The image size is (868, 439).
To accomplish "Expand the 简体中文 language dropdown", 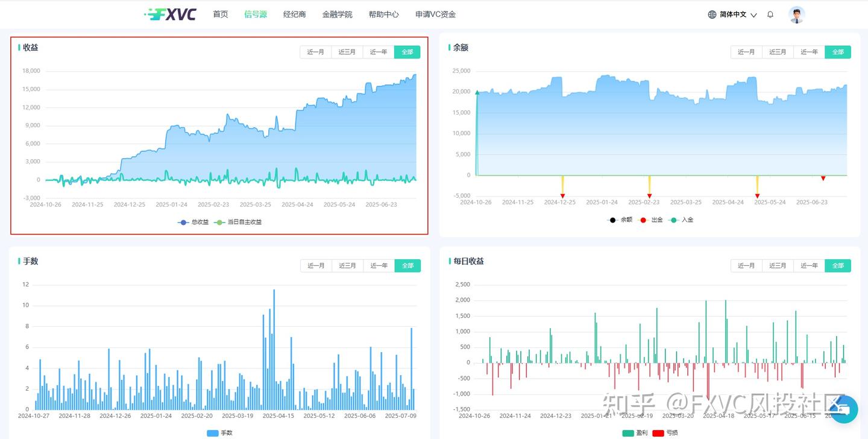I will coord(737,14).
